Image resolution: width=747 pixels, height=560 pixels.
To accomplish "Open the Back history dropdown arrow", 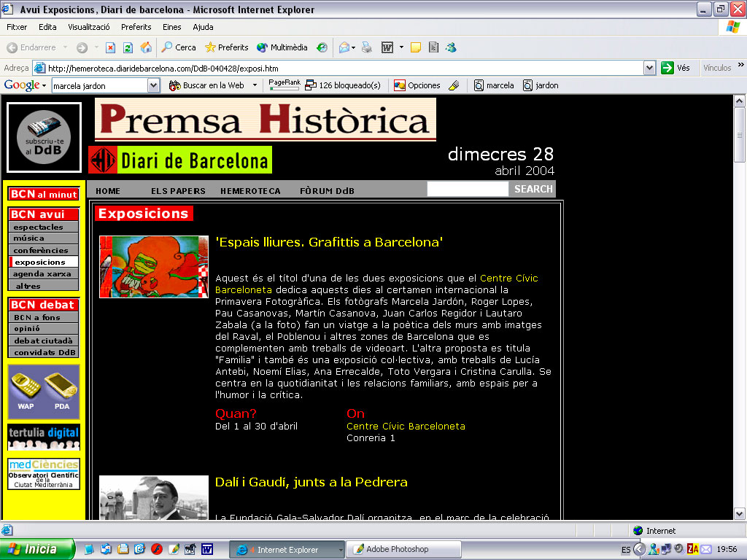I will coord(65,47).
